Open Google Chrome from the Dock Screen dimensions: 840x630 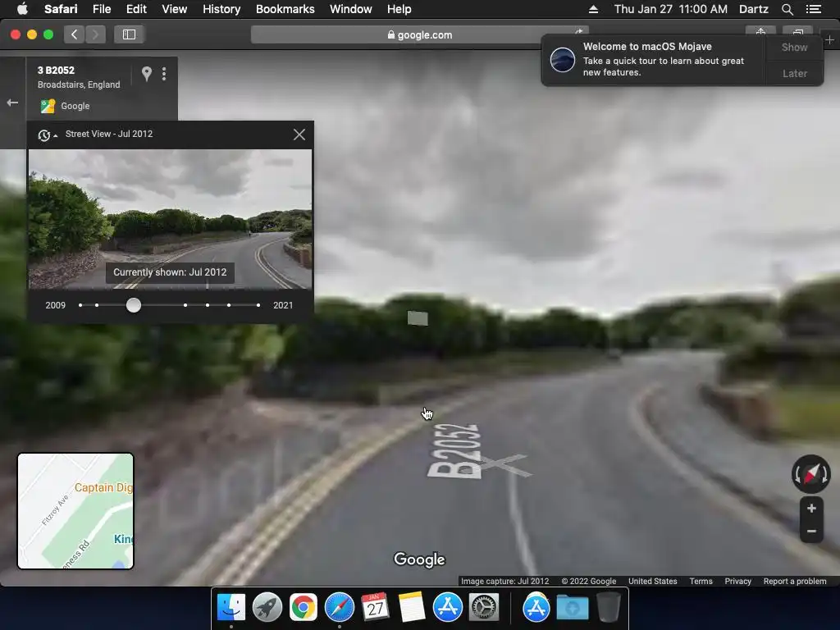(x=304, y=608)
